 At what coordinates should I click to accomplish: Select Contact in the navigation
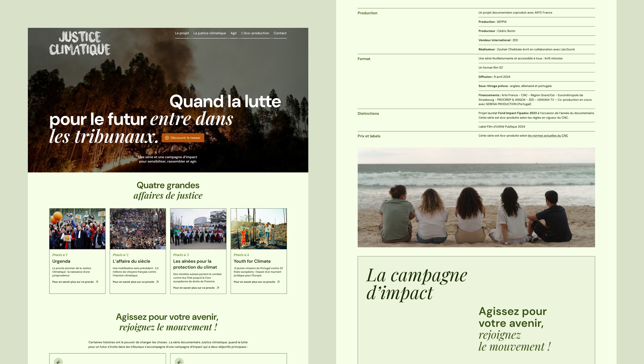280,33
